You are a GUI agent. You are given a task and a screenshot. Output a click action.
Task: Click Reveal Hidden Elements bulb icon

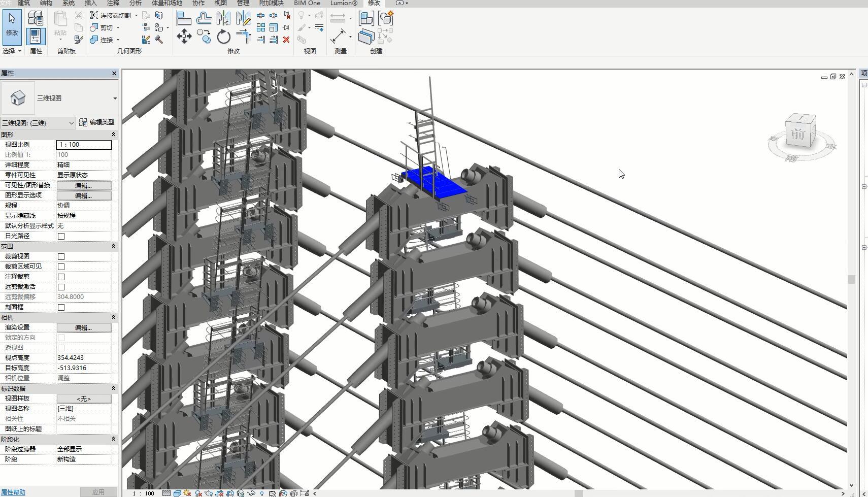[x=262, y=493]
